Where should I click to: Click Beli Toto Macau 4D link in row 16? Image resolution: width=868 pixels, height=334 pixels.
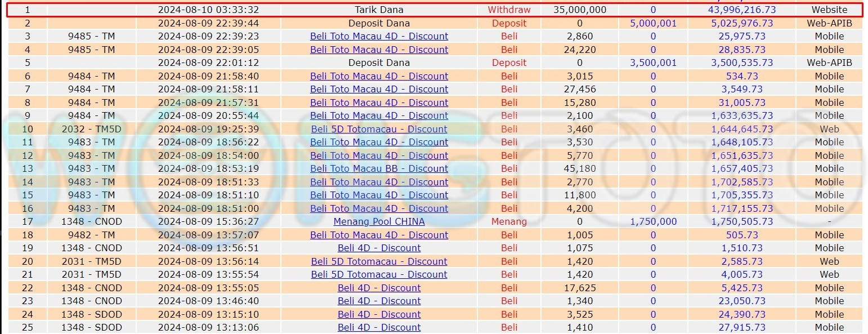click(x=379, y=208)
